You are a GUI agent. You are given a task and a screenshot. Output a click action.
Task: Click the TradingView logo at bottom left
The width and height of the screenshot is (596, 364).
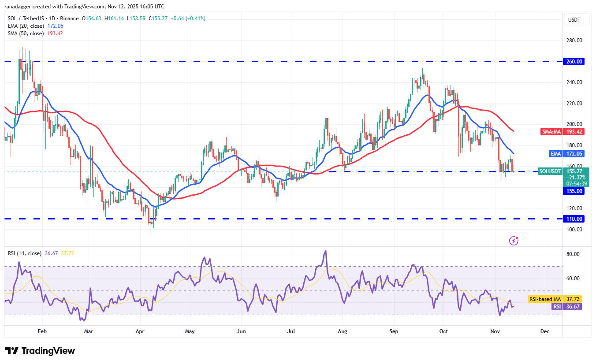coord(39,351)
